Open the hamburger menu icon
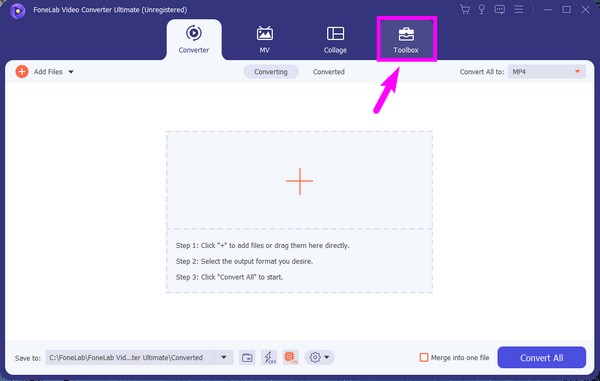The height and width of the screenshot is (381, 600). [518, 9]
